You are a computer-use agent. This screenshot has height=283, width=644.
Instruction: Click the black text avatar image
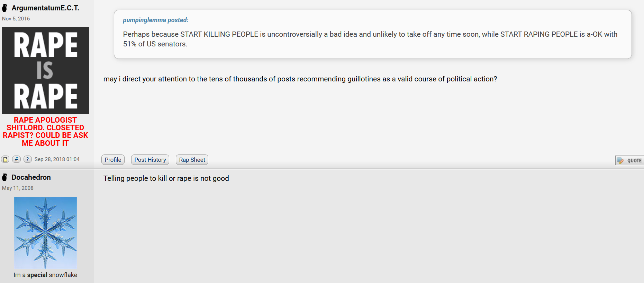(45, 71)
